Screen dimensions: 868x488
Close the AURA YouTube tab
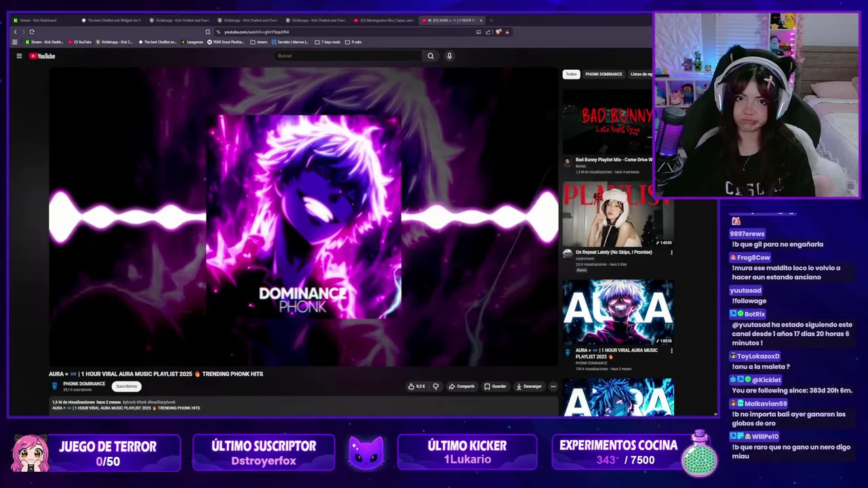(x=481, y=20)
